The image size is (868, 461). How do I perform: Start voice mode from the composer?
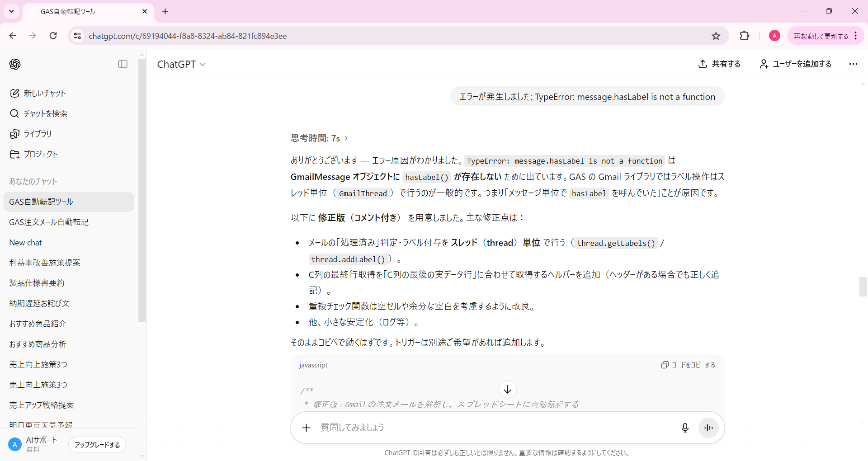[x=708, y=428]
